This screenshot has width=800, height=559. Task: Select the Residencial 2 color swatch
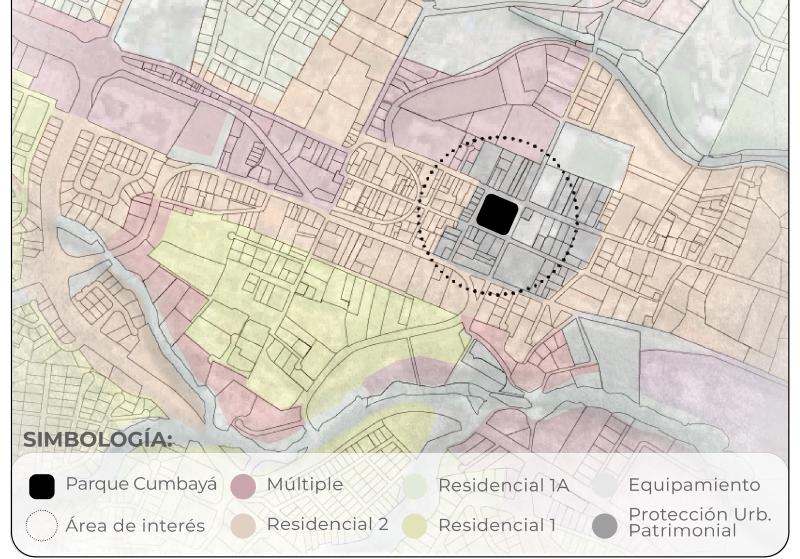[243, 526]
